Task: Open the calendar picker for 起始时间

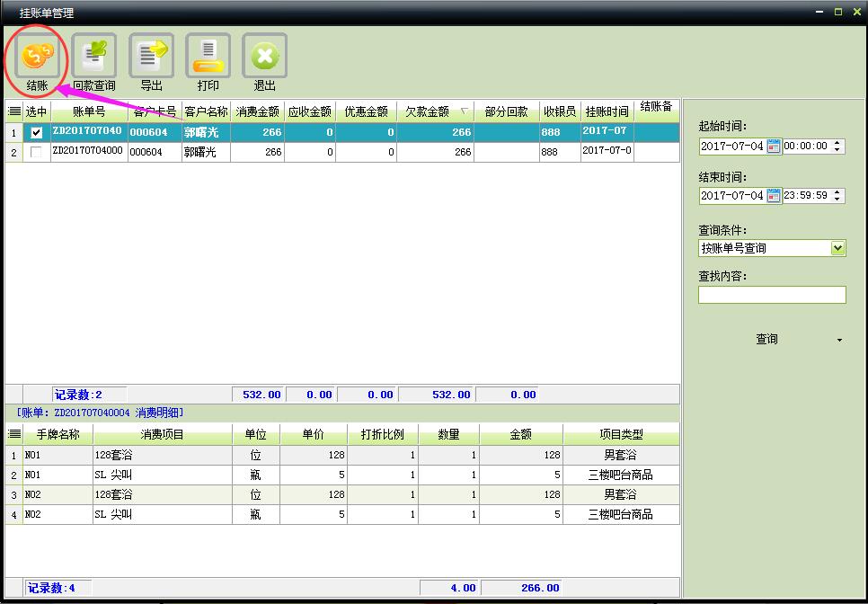Action: [774, 147]
